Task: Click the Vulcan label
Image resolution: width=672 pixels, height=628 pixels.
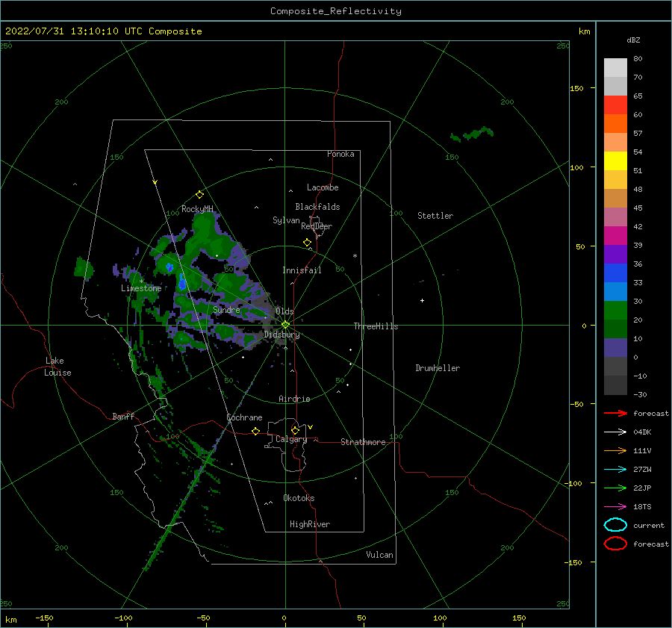Action: (x=380, y=555)
